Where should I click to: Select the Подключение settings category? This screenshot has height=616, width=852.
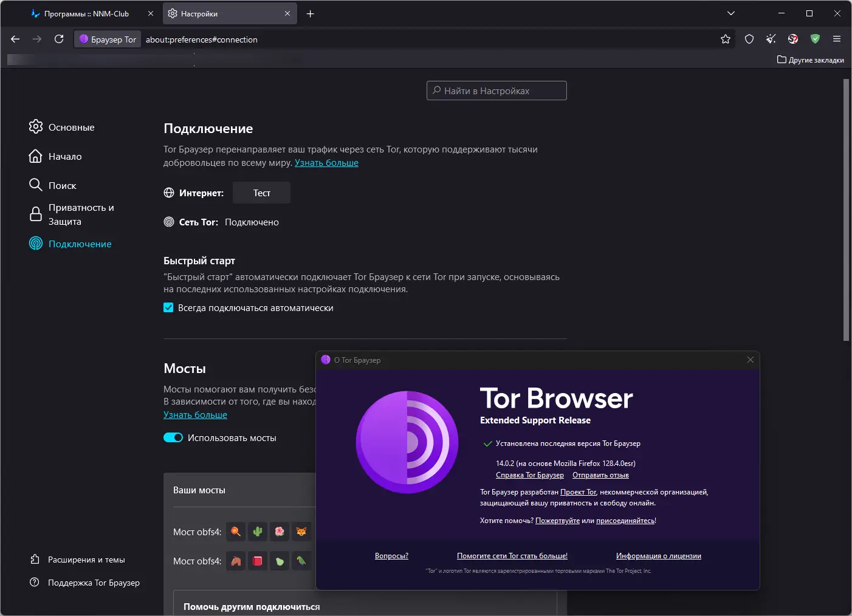point(70,244)
